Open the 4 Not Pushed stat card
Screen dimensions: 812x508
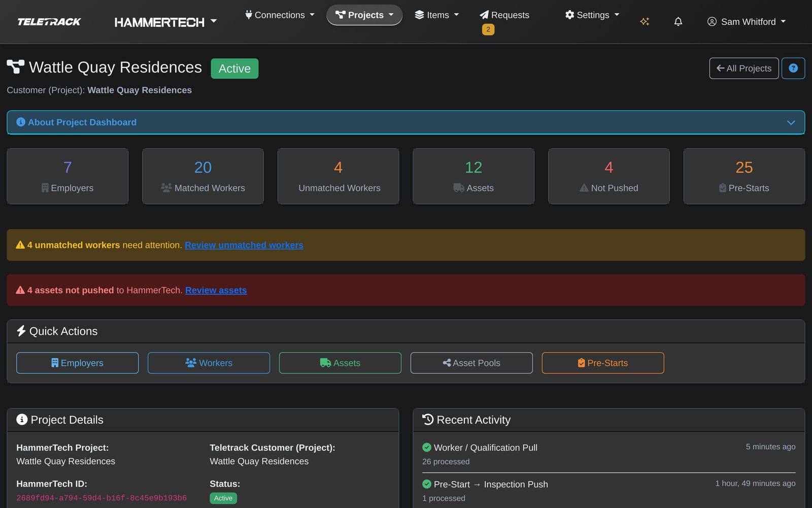tap(609, 176)
